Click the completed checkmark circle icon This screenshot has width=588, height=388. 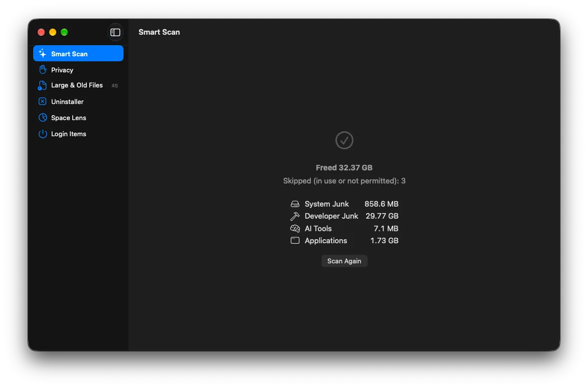[344, 140]
